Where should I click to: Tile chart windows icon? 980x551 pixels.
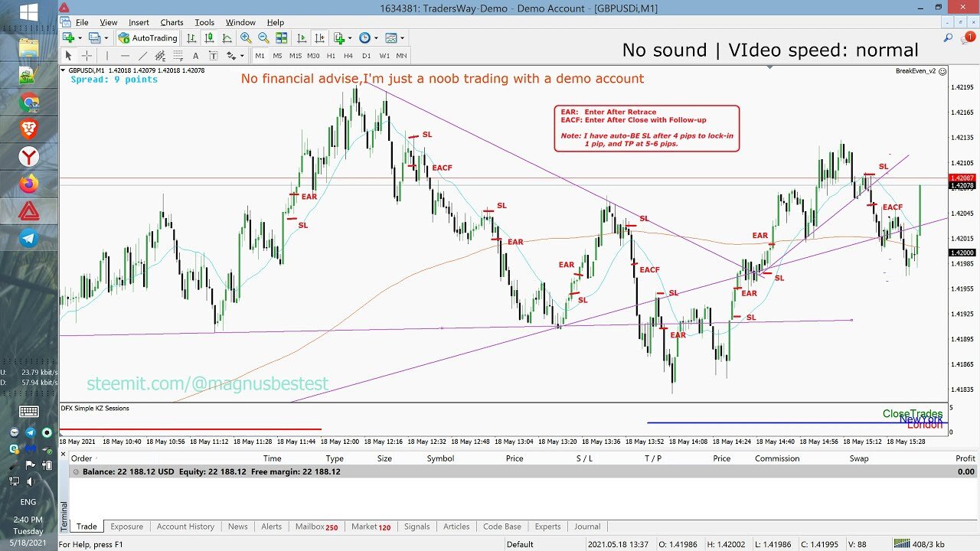coord(281,37)
